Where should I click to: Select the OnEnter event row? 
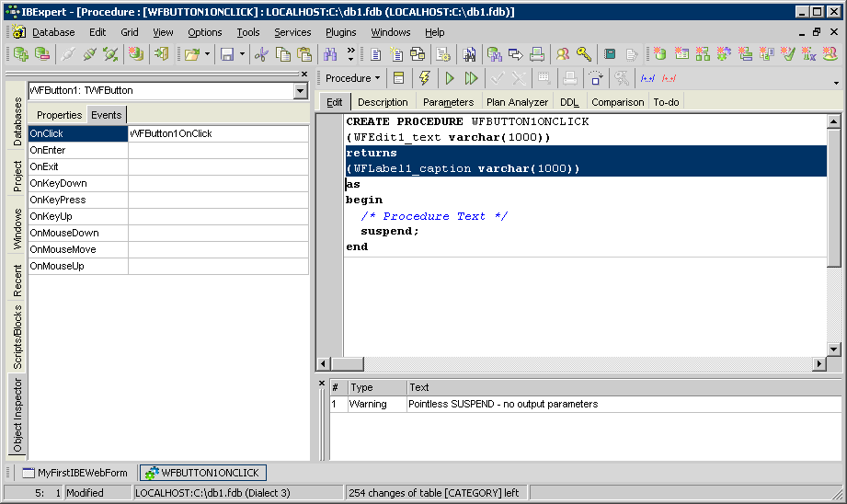[168, 150]
